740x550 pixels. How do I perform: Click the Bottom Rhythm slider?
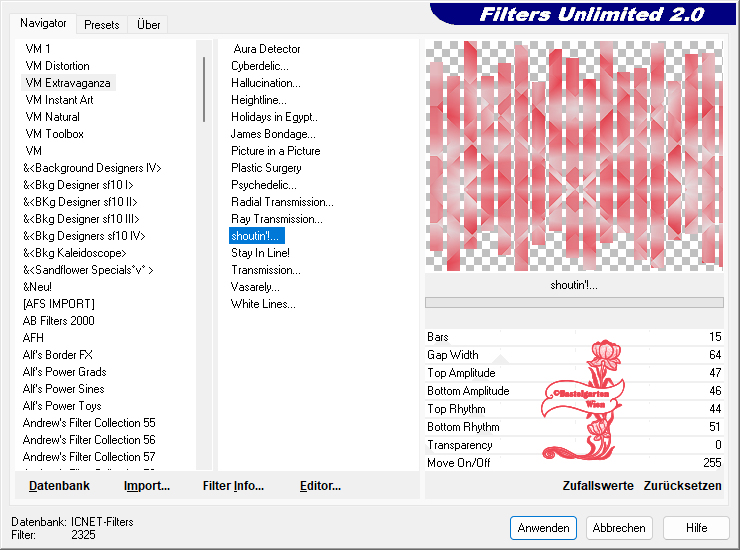click(x=574, y=426)
